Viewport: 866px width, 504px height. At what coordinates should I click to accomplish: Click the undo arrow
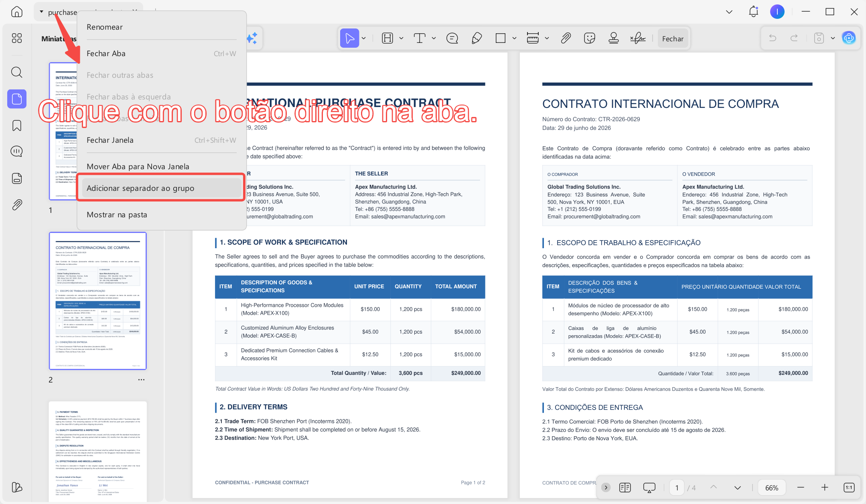pos(773,38)
